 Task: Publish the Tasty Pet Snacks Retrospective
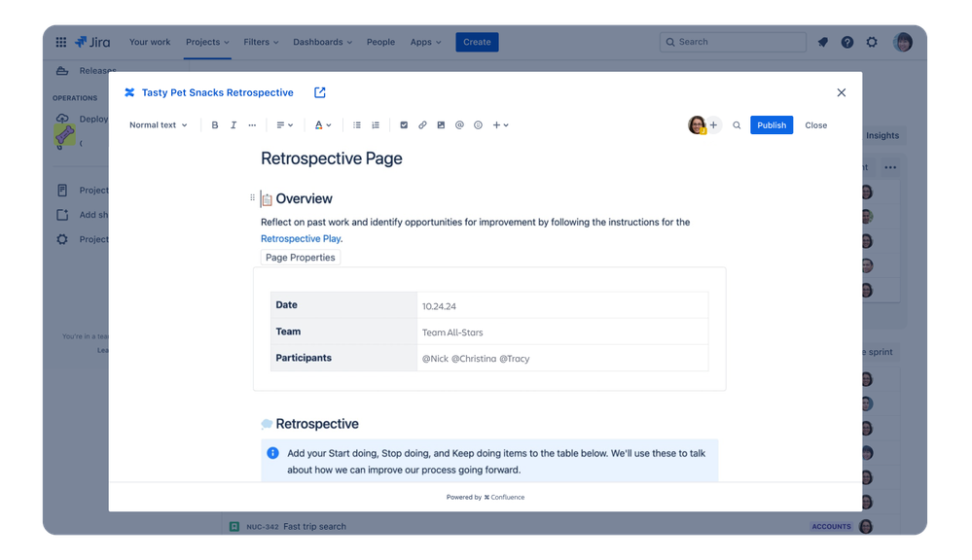coord(771,124)
